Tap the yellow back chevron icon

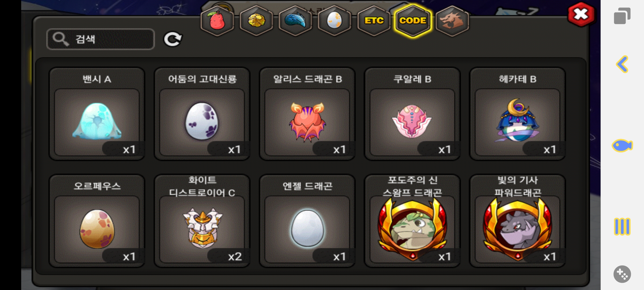[x=622, y=64]
